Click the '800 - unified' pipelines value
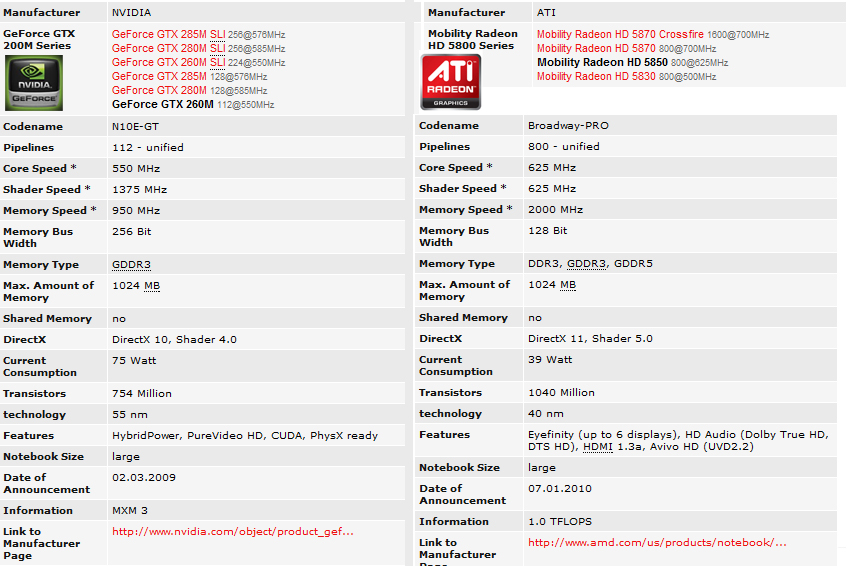Viewport: 847px width, 566px height. point(563,146)
